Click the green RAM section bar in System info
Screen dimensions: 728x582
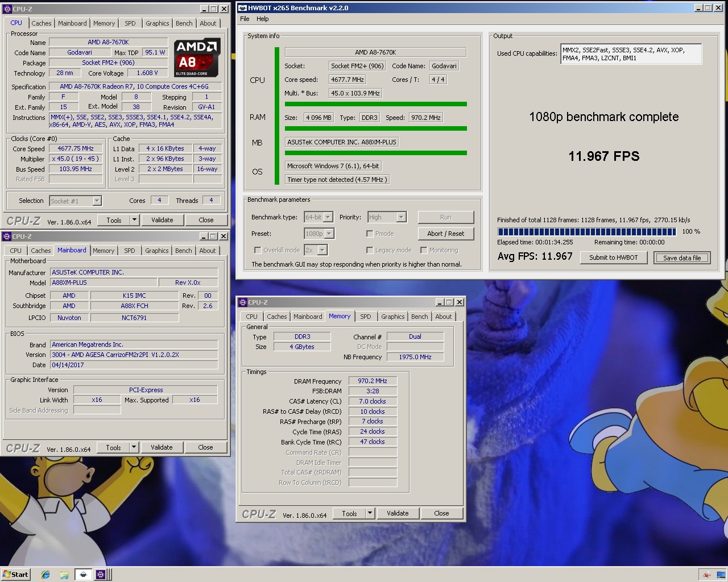376,128
